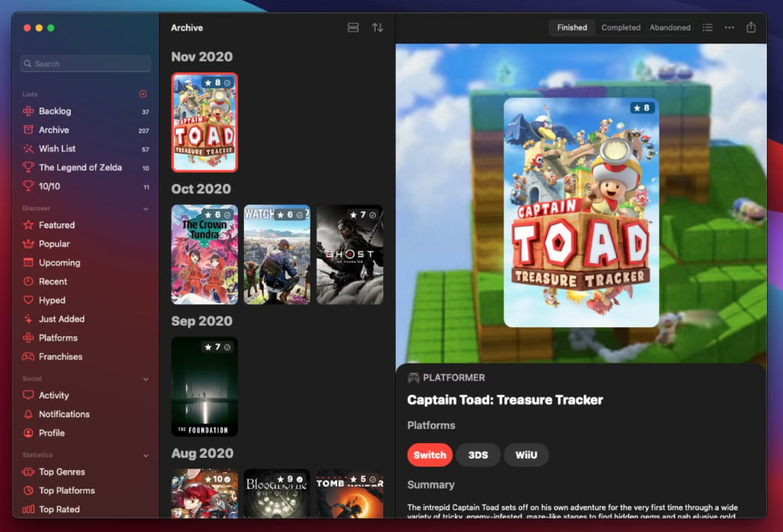Open the Backlog list
The width and height of the screenshot is (783, 532).
[x=86, y=112]
